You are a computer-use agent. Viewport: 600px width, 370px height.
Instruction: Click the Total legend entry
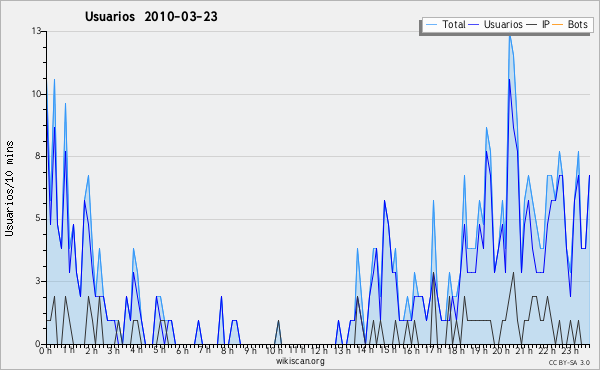pos(445,24)
